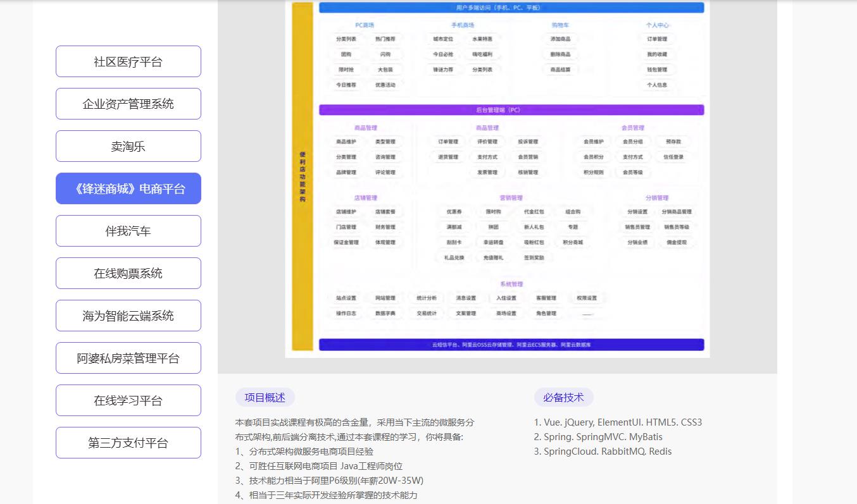This screenshot has width=857, height=504.
Task: Open 阿婆私房菜管理平台 in the sidebar
Action: click(128, 358)
